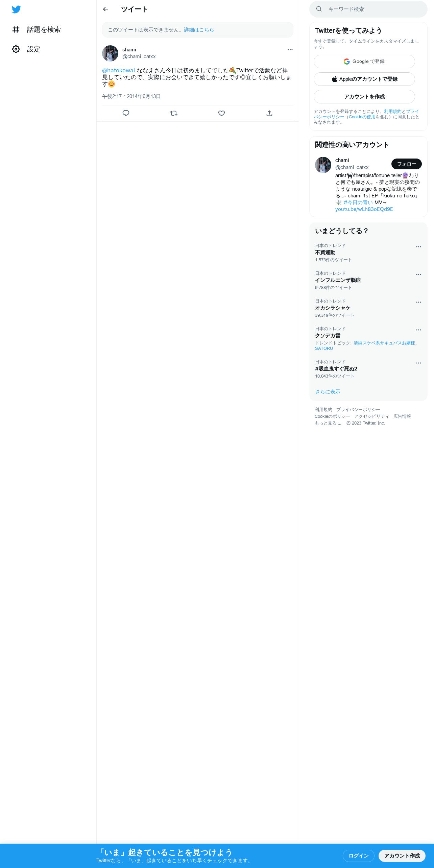
Task: Like the tweet with heart icon
Action: pyautogui.click(x=221, y=113)
